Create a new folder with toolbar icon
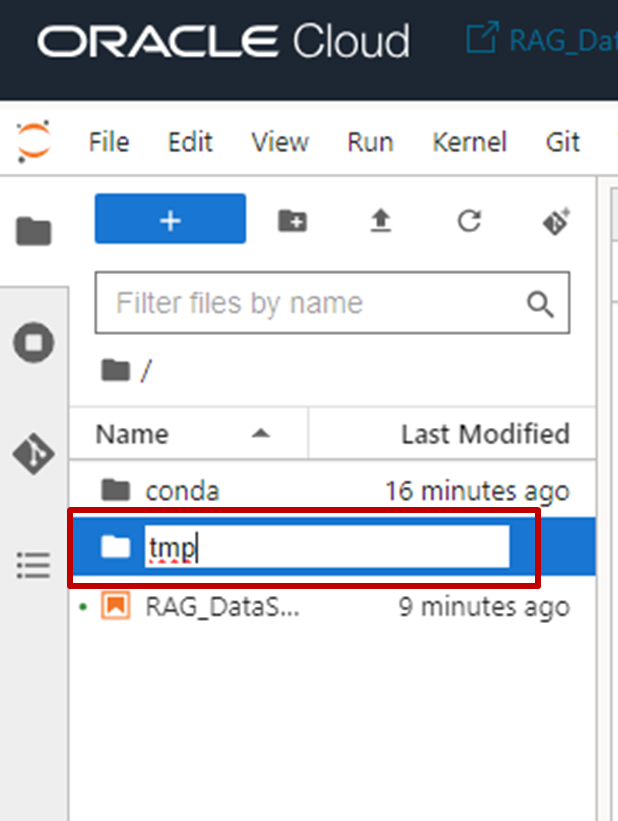 pos(292,220)
